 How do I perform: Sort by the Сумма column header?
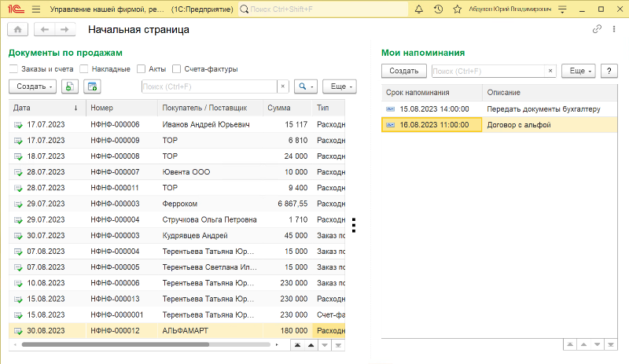click(x=287, y=108)
